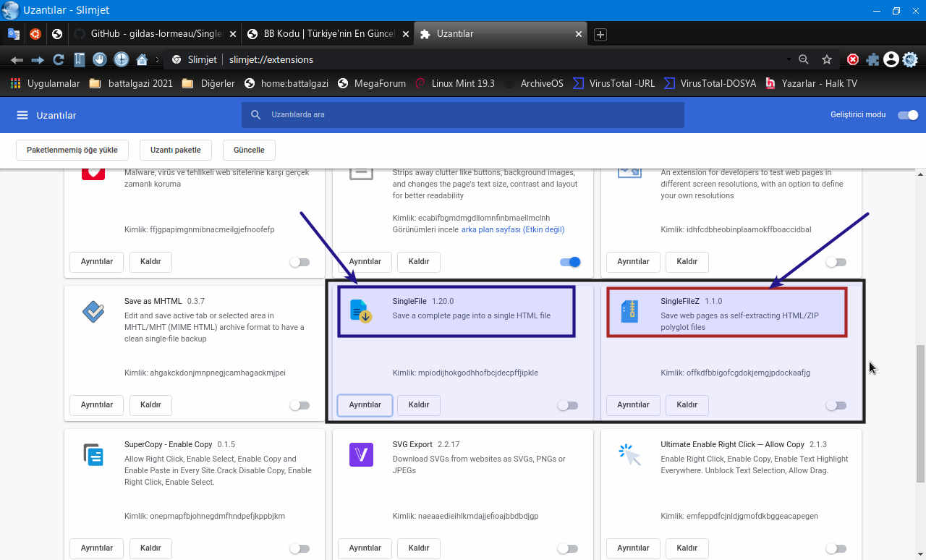Open arka plan sayfası link
Viewport: 926px width, 560px height.
[x=513, y=229]
